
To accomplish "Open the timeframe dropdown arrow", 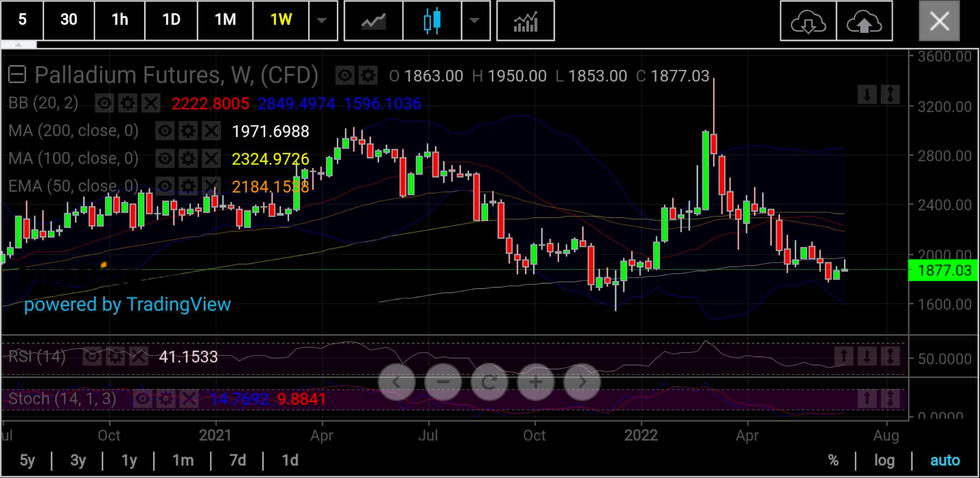I will (322, 20).
